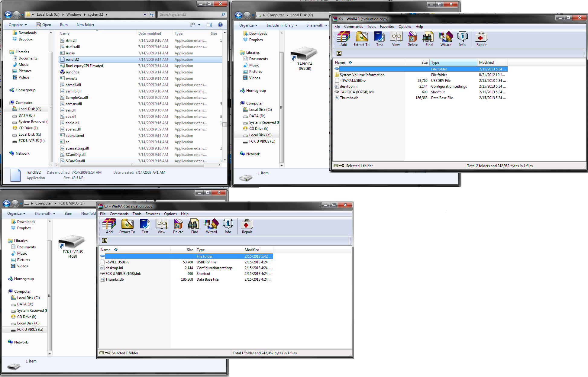Click Burn button in system32 toolbar
588x377 pixels.
(x=64, y=25)
